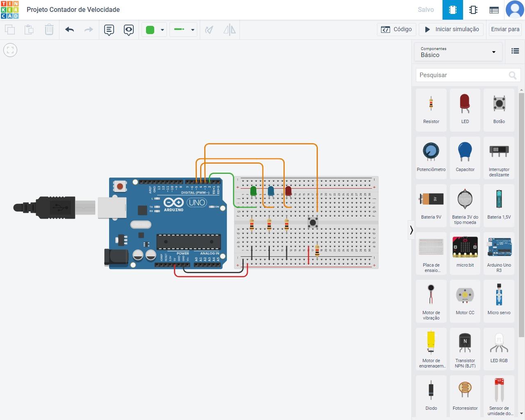Select the Resistor component
This screenshot has height=420, width=525.
point(431,110)
